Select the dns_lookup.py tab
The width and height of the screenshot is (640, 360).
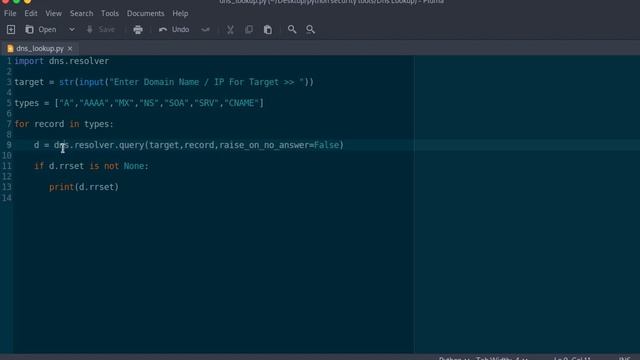40,49
